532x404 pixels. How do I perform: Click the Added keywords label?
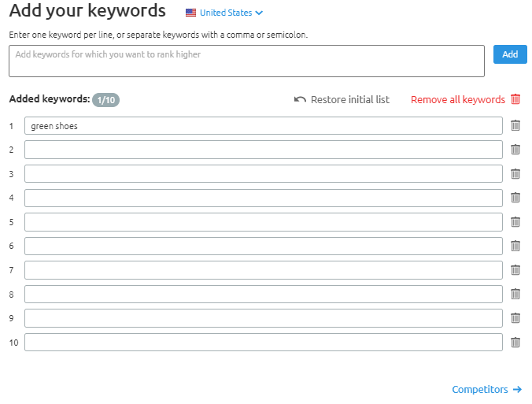(x=50, y=98)
